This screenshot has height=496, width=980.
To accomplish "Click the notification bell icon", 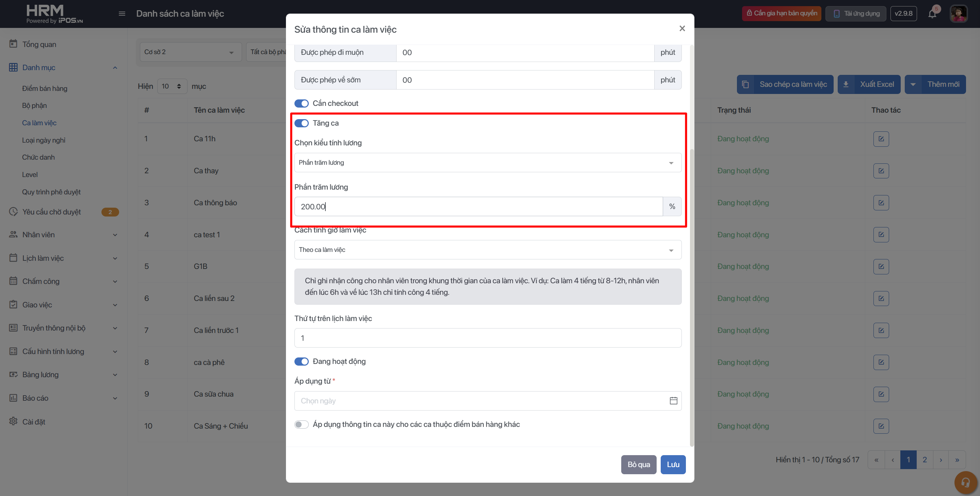I will [x=932, y=14].
